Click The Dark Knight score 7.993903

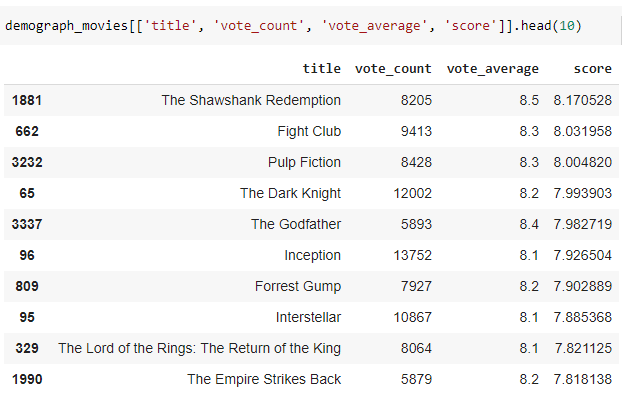[583, 193]
